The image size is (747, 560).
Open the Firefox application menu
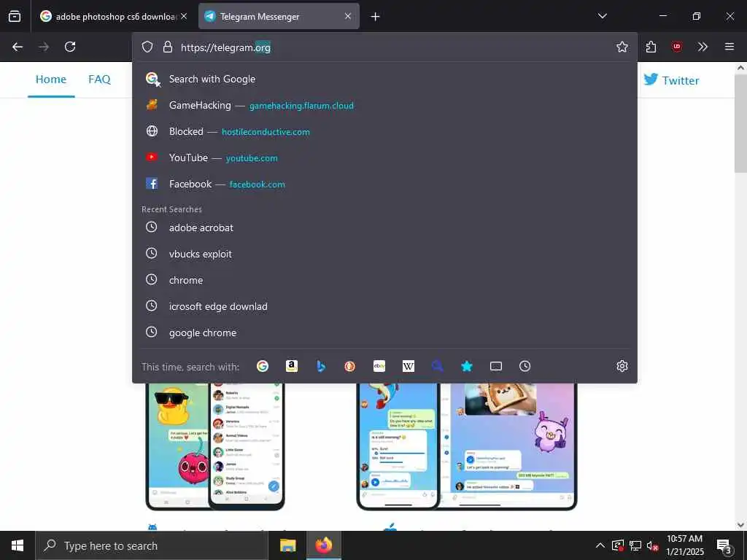coord(729,47)
